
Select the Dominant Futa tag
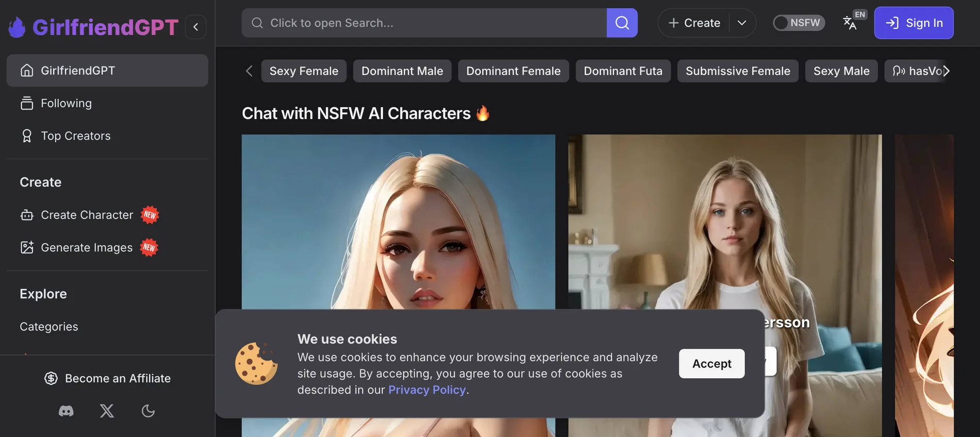point(623,71)
